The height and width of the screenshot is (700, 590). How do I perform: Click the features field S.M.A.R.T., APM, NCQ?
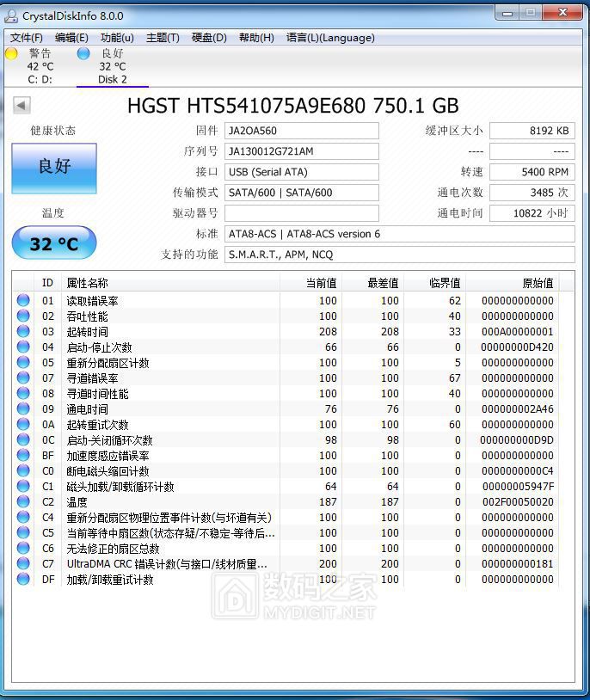point(400,255)
